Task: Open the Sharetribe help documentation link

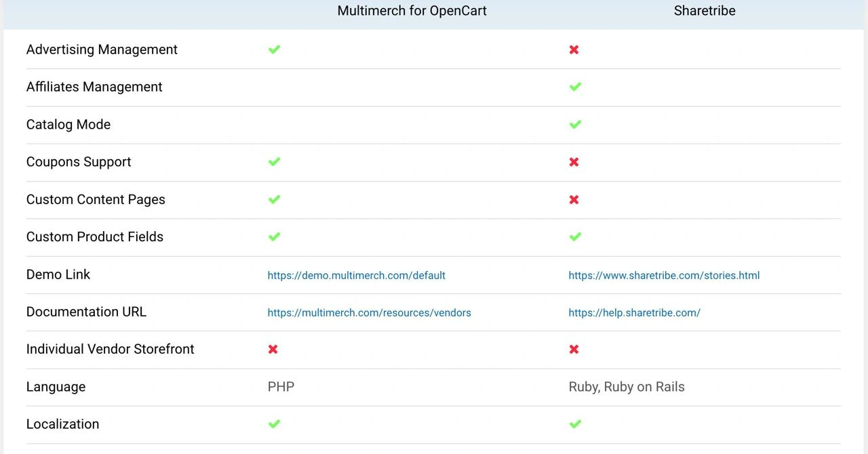Action: click(x=634, y=313)
